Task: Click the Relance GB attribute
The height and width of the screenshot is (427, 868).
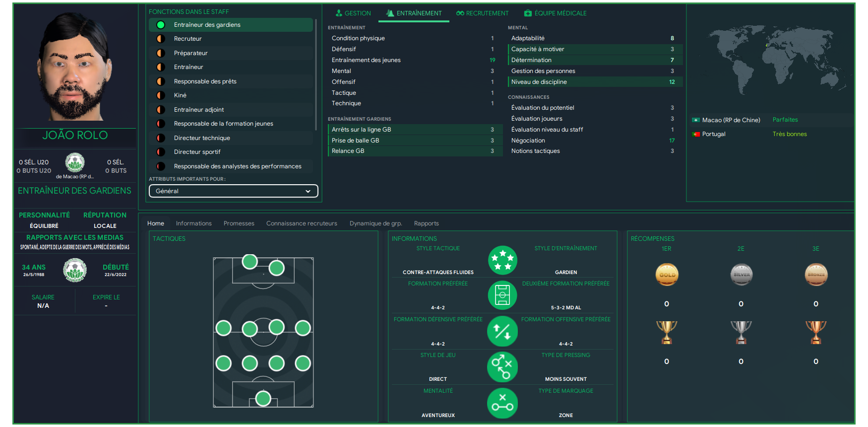Action: click(x=415, y=151)
